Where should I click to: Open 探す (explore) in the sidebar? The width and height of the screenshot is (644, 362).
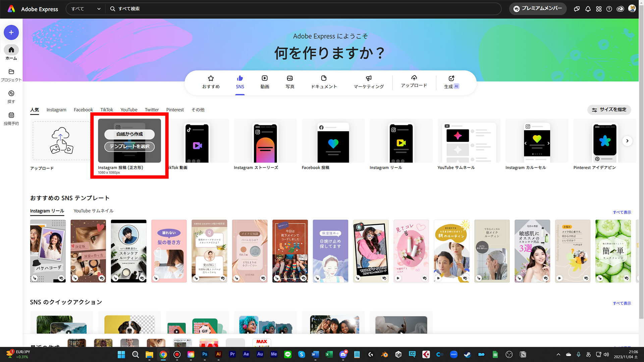click(11, 95)
